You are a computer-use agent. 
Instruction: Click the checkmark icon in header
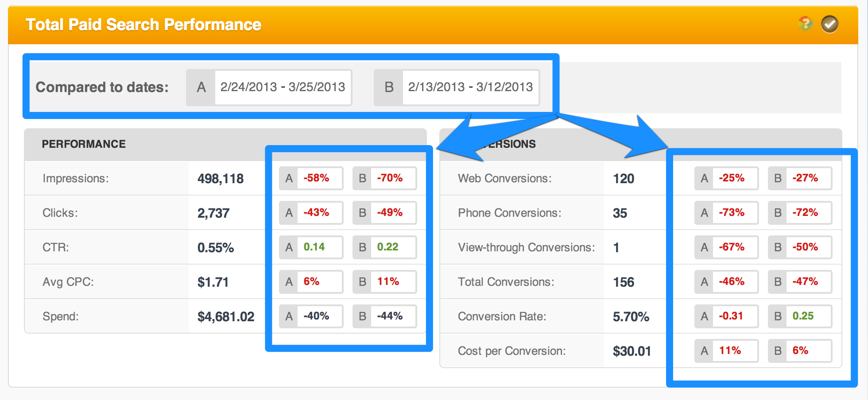(829, 24)
